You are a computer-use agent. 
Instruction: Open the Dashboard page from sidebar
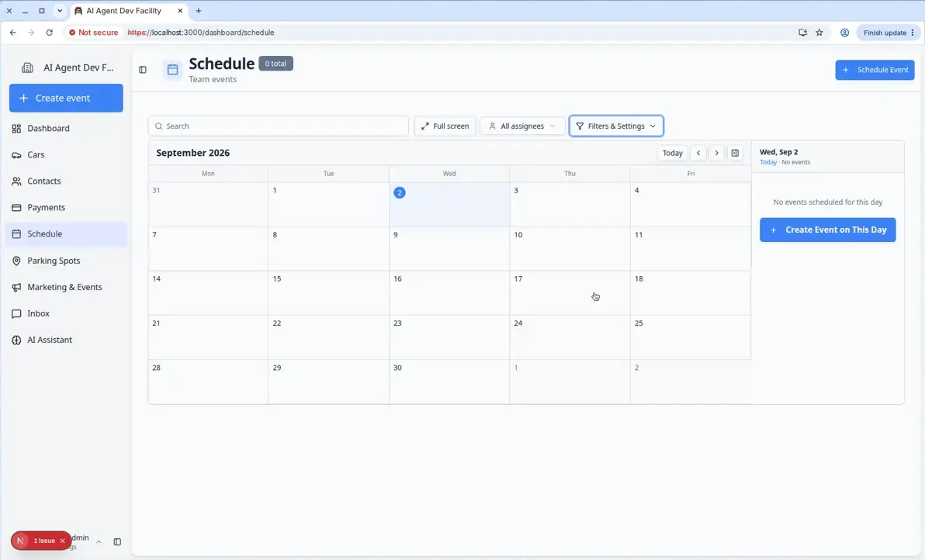[66, 129]
